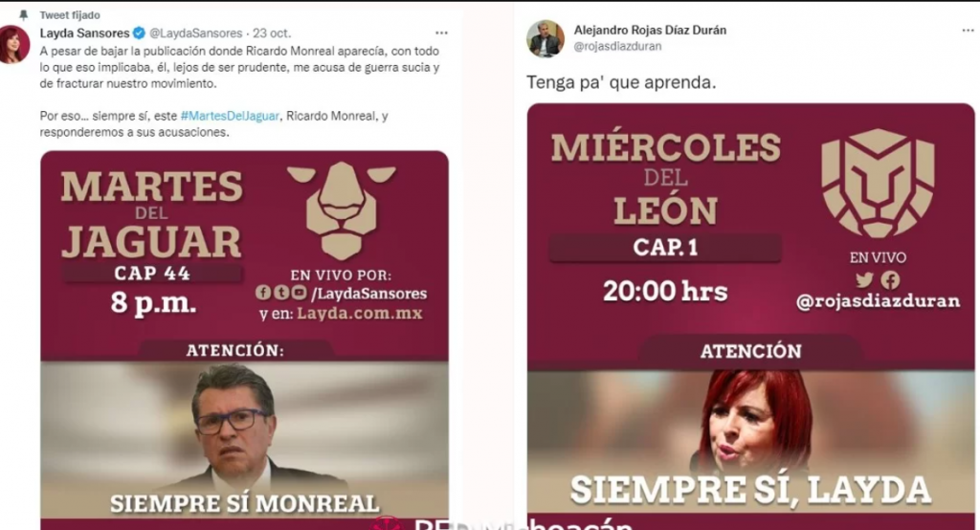Click the jaguar head logo
Image resolution: width=980 pixels, height=530 pixels.
342,210
